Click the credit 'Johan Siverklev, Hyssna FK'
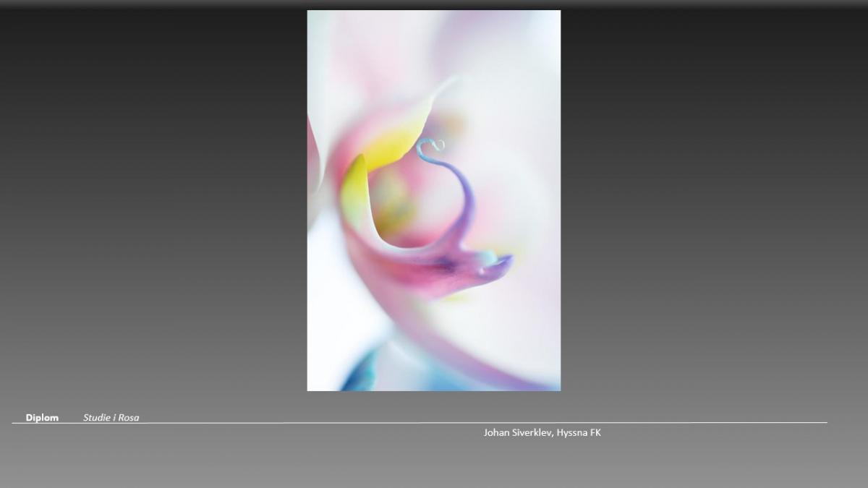The height and width of the screenshot is (488, 868). tap(542, 432)
